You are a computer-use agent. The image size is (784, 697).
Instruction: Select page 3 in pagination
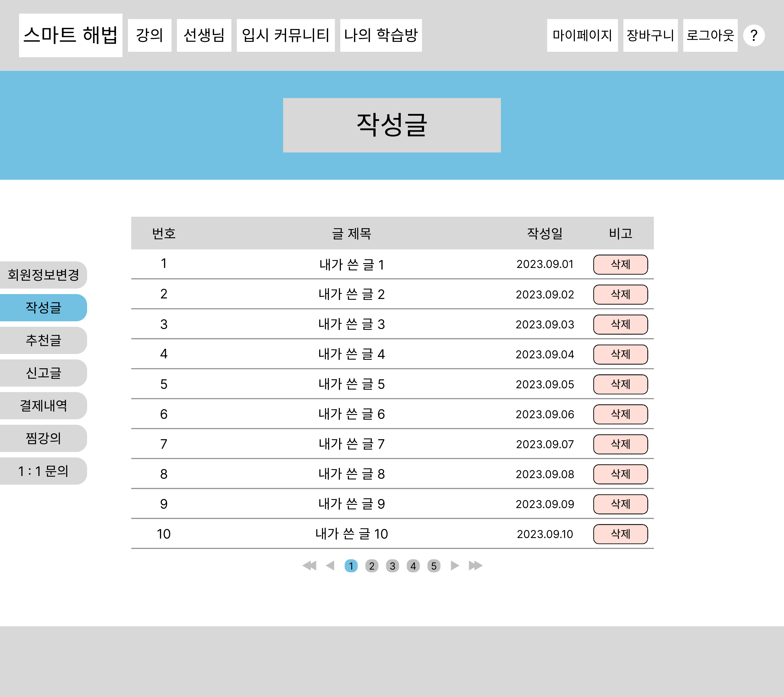coord(392,566)
